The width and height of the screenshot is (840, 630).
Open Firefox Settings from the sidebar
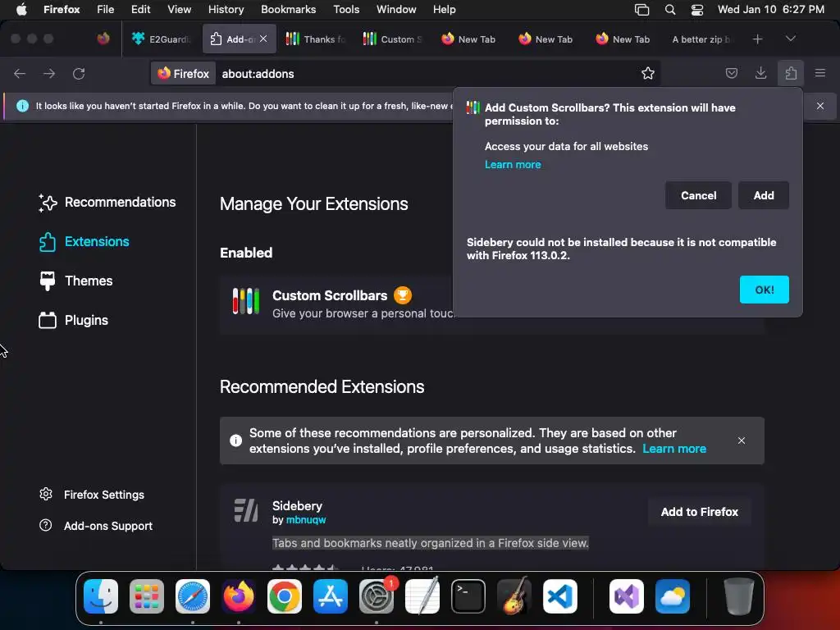tap(92, 495)
